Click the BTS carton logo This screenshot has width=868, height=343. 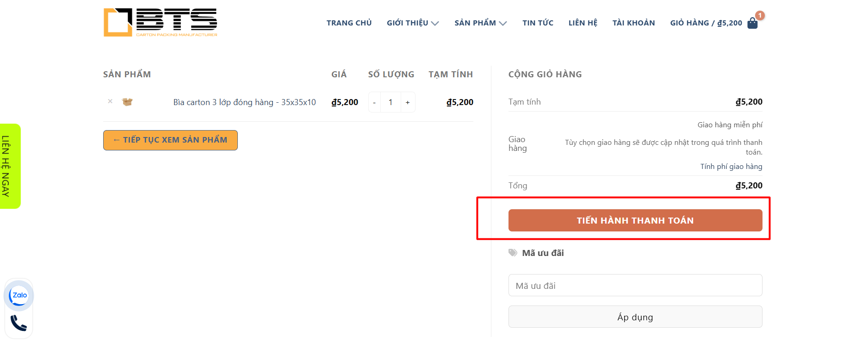pyautogui.click(x=160, y=22)
